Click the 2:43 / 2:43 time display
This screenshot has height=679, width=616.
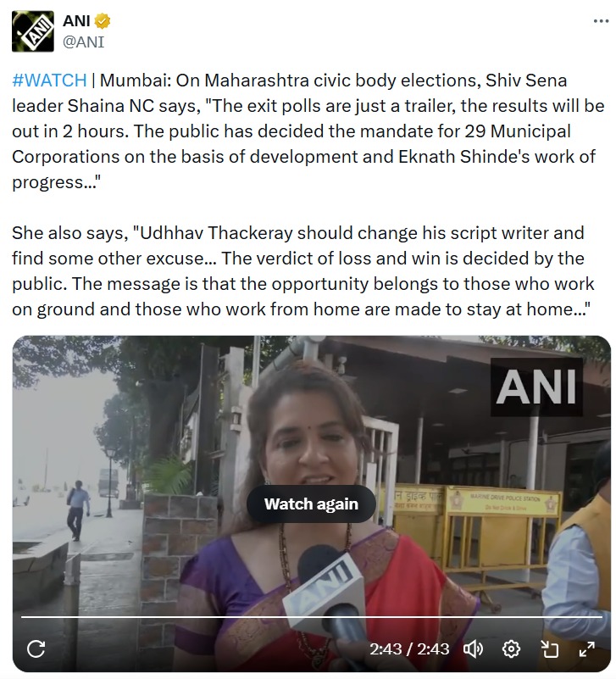[x=409, y=648]
